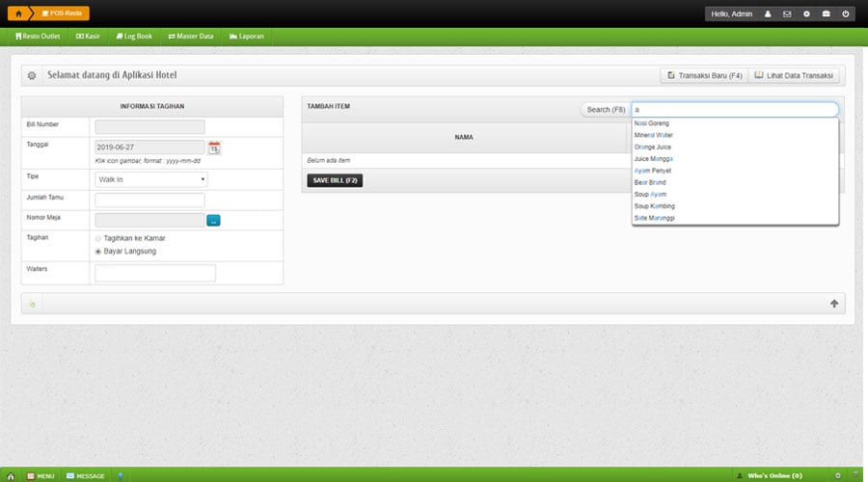Click the home icon in top bar
This screenshot has height=482, width=868.
coord(18,13)
